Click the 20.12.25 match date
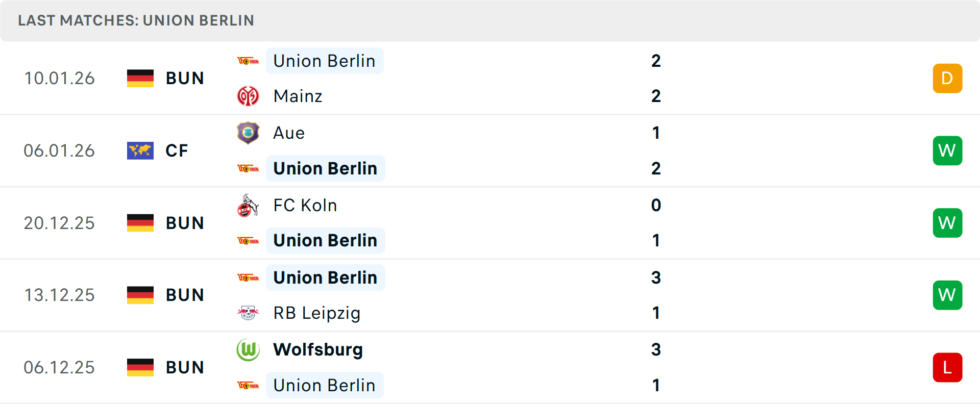Image resolution: width=980 pixels, height=404 pixels. [59, 223]
